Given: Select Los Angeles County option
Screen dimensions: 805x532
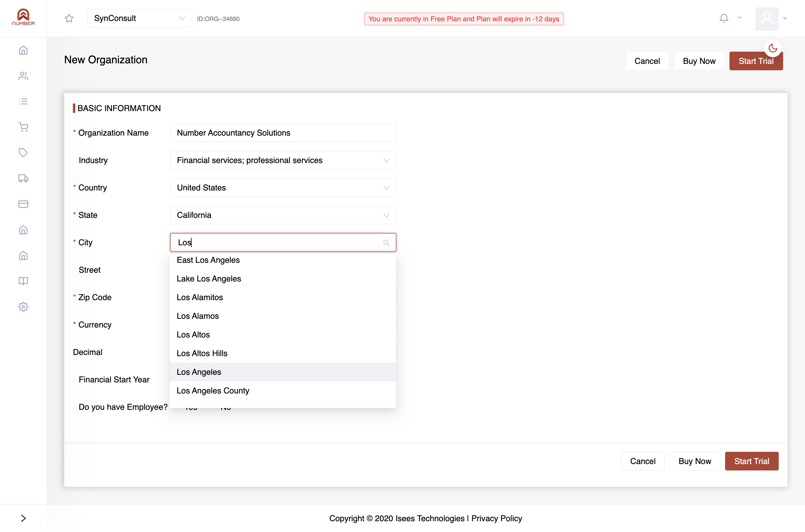Looking at the screenshot, I should [283, 391].
